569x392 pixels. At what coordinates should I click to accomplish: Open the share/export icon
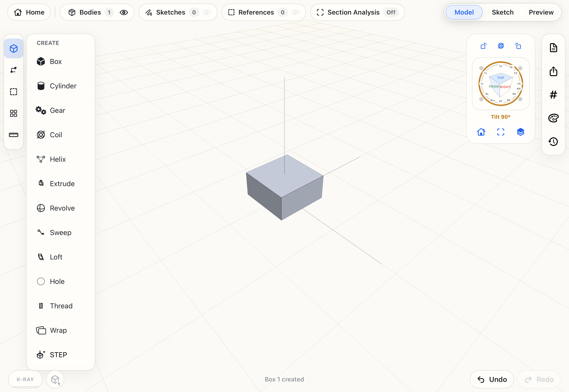(x=553, y=71)
